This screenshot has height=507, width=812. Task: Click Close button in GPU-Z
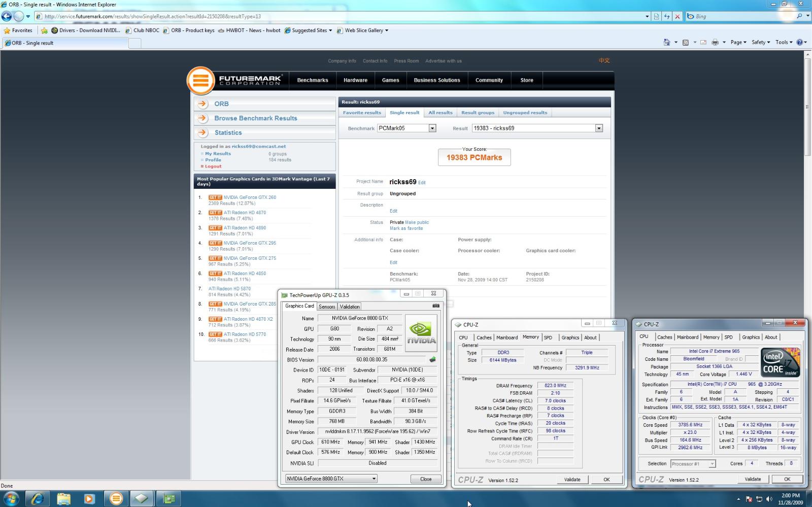tap(426, 479)
